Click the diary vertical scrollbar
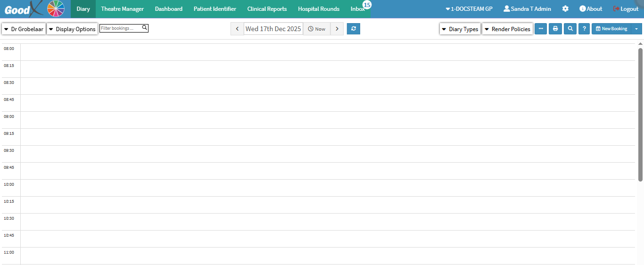The height and width of the screenshot is (265, 644). click(640, 114)
